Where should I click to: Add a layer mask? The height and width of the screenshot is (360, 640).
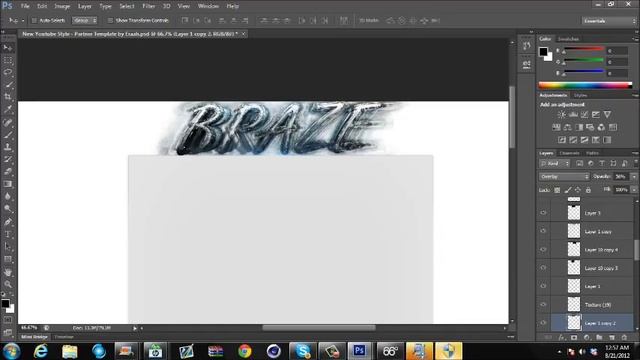click(574, 338)
